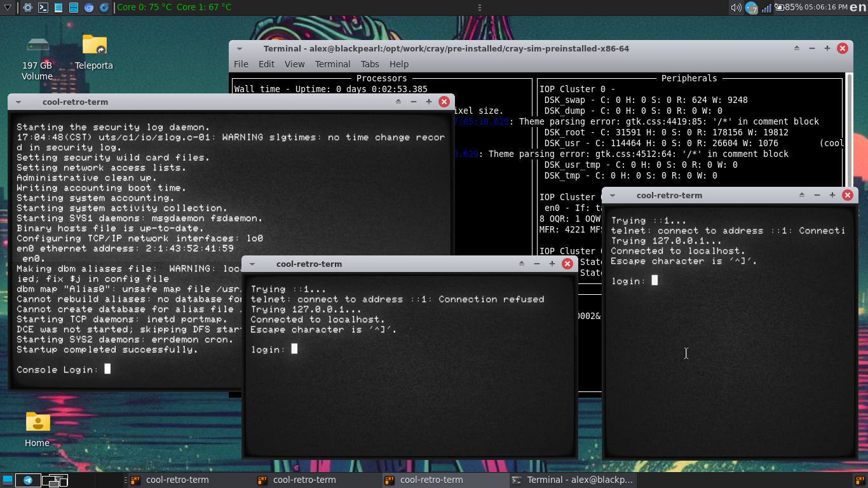Viewport: 868px width, 488px height.
Task: Open the 197 GB Volume desktop icon
Action: pos(37,46)
